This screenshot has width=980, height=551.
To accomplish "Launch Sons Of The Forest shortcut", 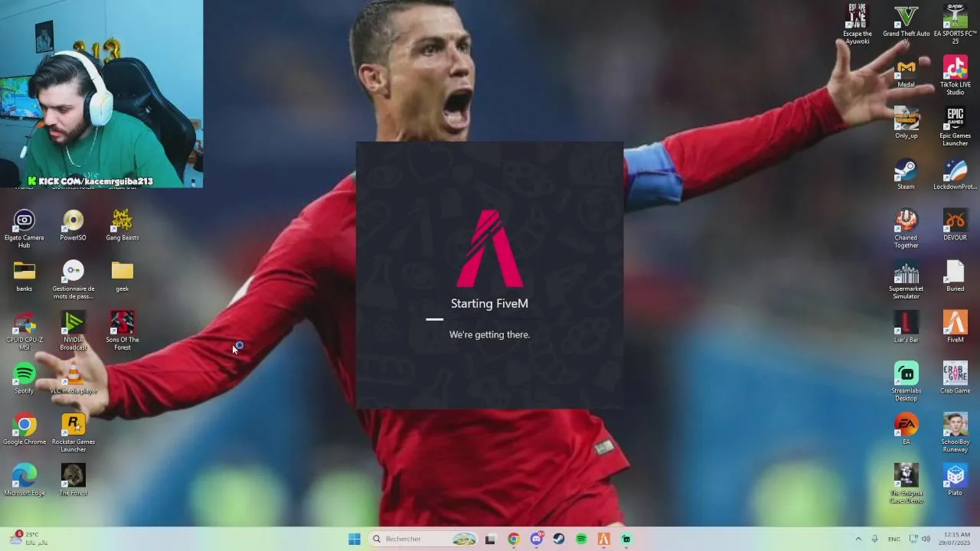I will pos(122,331).
